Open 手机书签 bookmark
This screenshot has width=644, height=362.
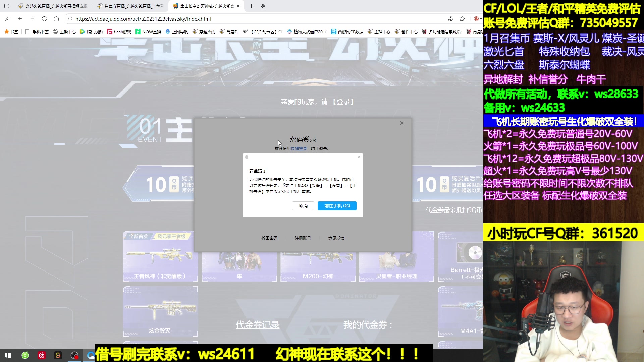(37, 32)
